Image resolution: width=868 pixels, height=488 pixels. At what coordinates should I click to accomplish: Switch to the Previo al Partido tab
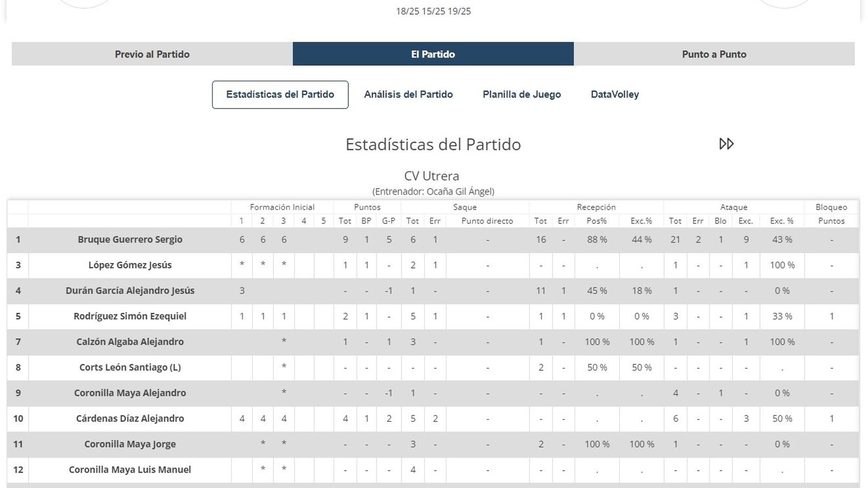tap(152, 54)
